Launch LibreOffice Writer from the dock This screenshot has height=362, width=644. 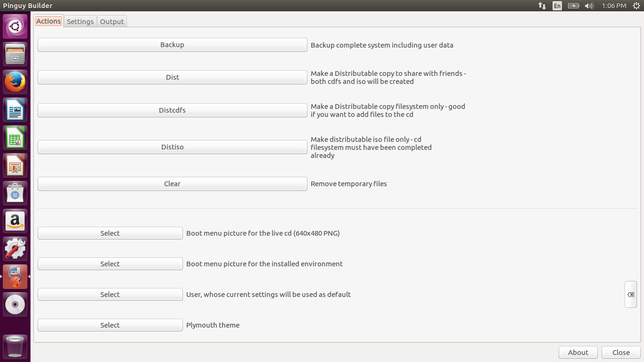pos(16,110)
